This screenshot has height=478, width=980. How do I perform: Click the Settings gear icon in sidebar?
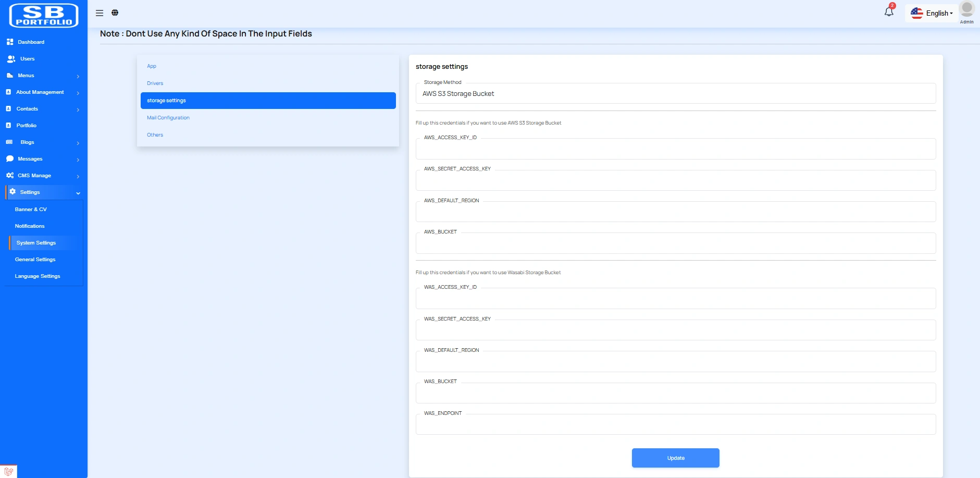point(13,192)
